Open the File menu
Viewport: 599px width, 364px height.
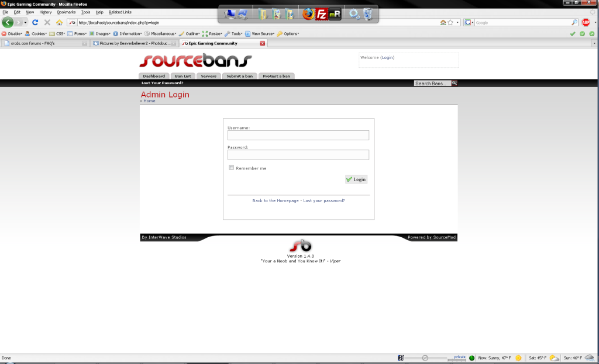click(5, 12)
